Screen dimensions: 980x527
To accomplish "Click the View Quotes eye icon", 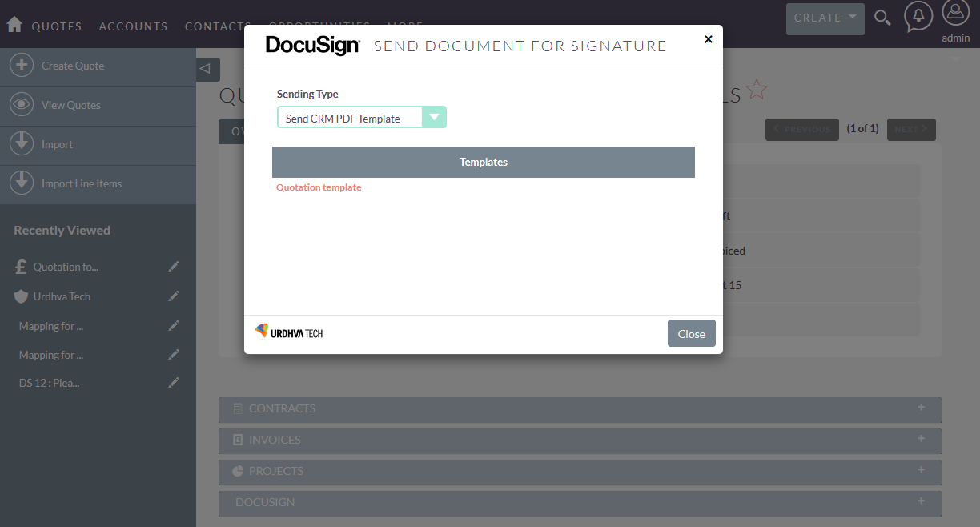I will click(22, 105).
